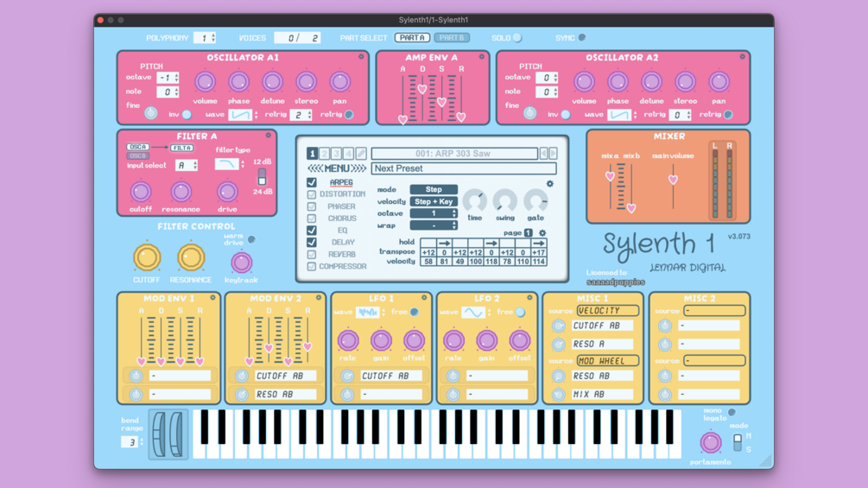Click Misc 1 MIX AB destination

(602, 395)
